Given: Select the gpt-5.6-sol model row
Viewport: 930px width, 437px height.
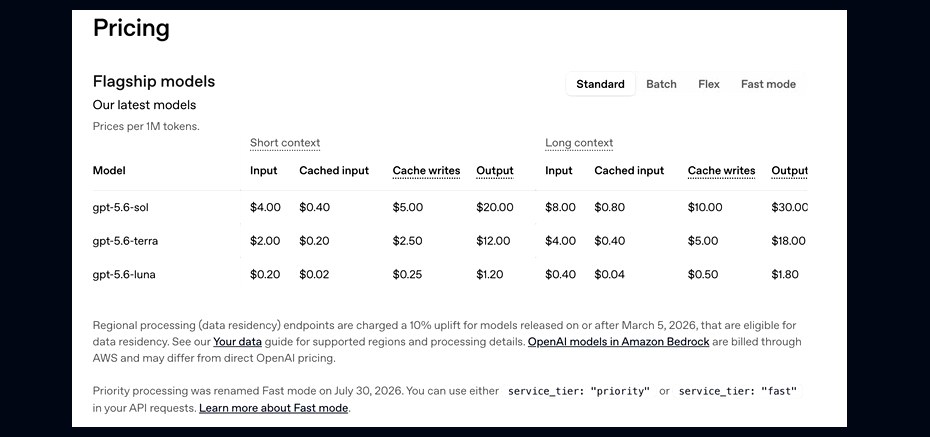Looking at the screenshot, I should (450, 208).
